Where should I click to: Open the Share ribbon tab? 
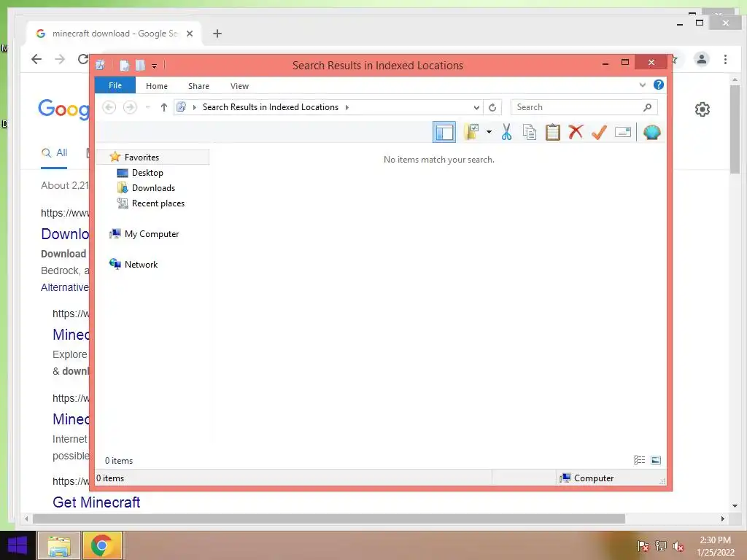[x=198, y=86]
